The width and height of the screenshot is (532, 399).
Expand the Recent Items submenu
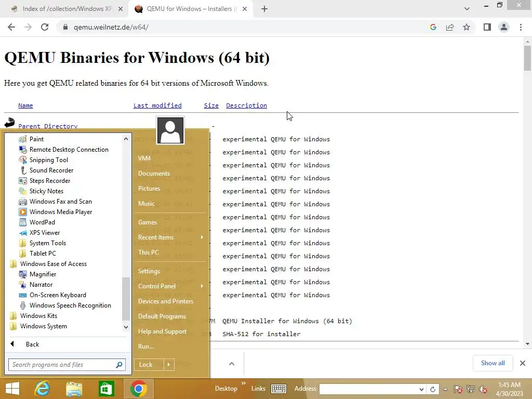point(170,237)
